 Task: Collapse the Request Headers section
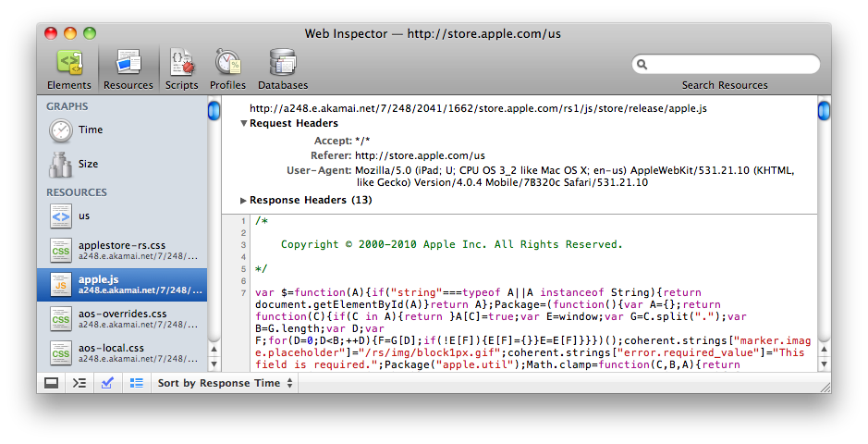(243, 123)
